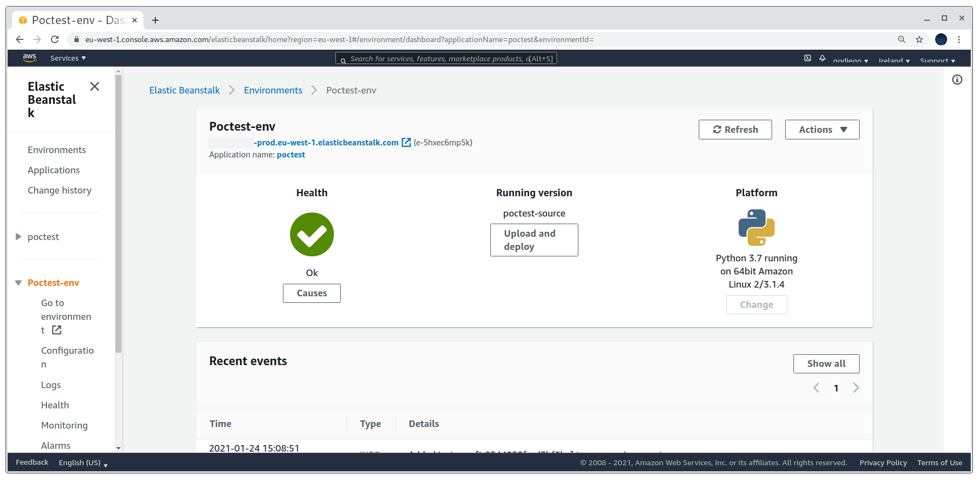Click Go to environment link in sidebar
Viewport: 980px width, 480px height.
coord(66,317)
